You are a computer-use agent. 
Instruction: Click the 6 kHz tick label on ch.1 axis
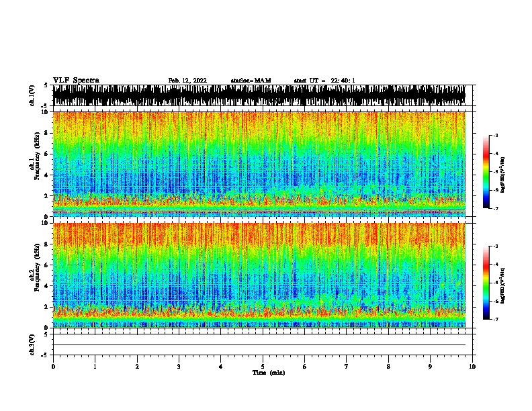tap(46, 154)
